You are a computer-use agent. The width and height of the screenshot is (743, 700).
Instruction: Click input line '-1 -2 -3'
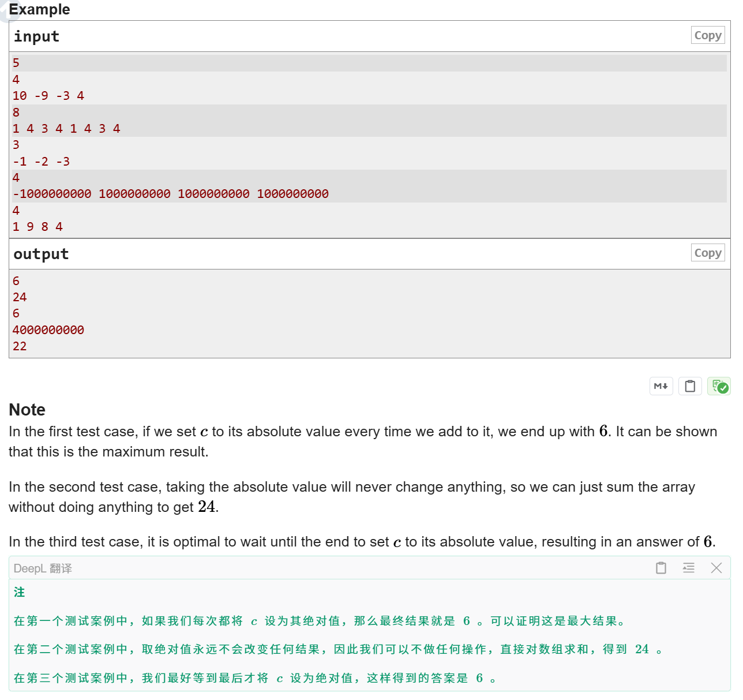(x=41, y=162)
